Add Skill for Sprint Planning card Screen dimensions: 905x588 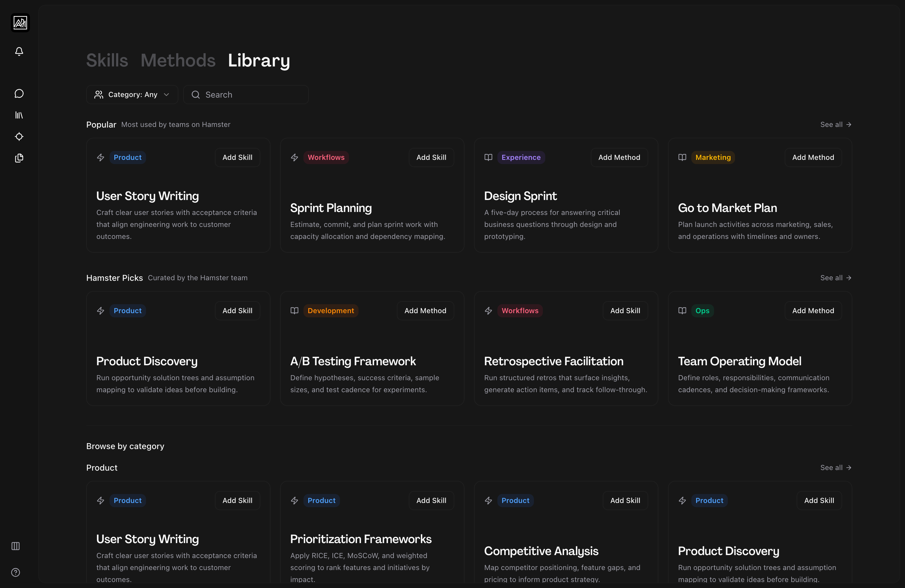tap(431, 157)
